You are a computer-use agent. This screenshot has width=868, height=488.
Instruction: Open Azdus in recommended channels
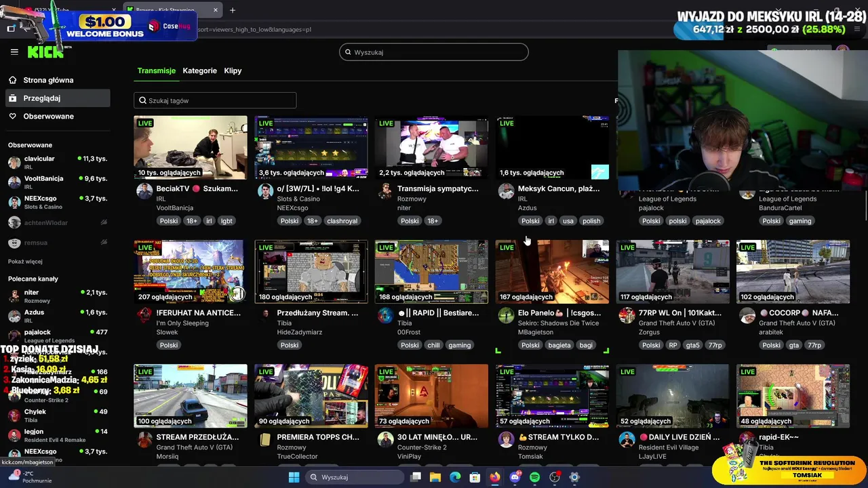58,316
